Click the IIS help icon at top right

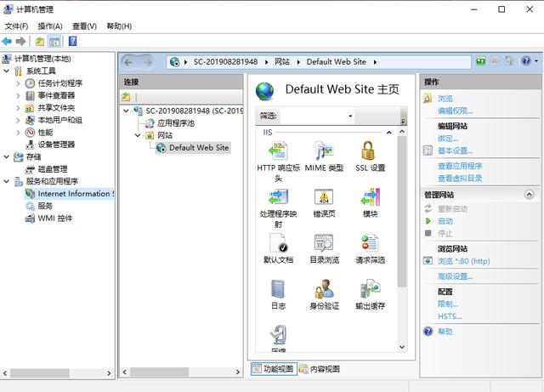coord(526,61)
